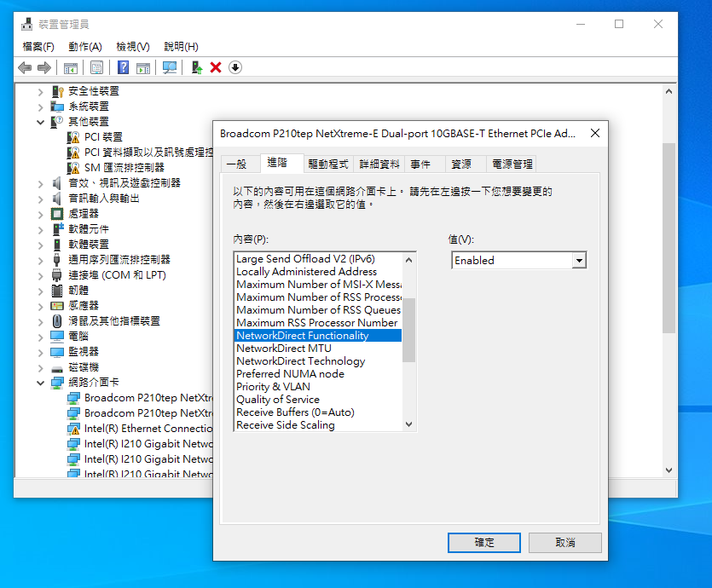Screen dimensions: 712x588
Task: Collapse the 網路介面卡 tree node
Action: click(41, 383)
